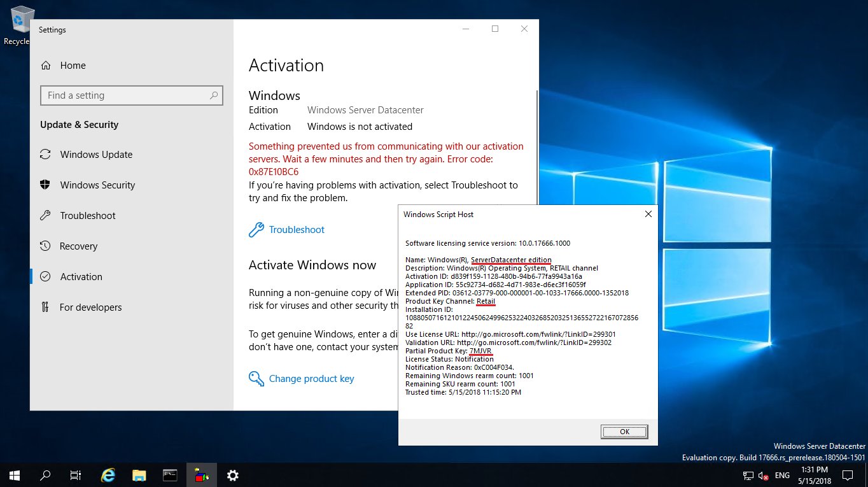Click Change product key
868x487 pixels.
(311, 378)
